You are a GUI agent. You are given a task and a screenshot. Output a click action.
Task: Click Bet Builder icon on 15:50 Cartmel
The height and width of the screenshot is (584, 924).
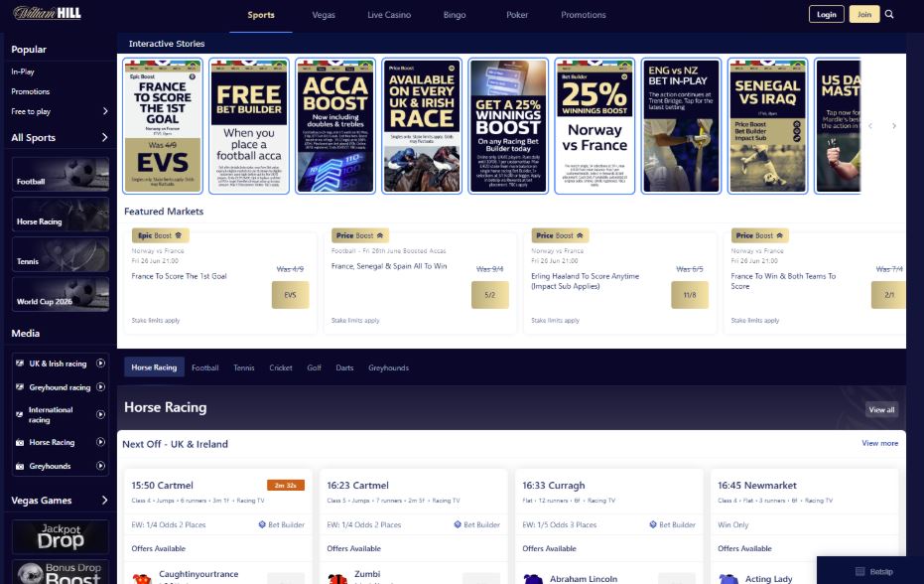(262, 524)
